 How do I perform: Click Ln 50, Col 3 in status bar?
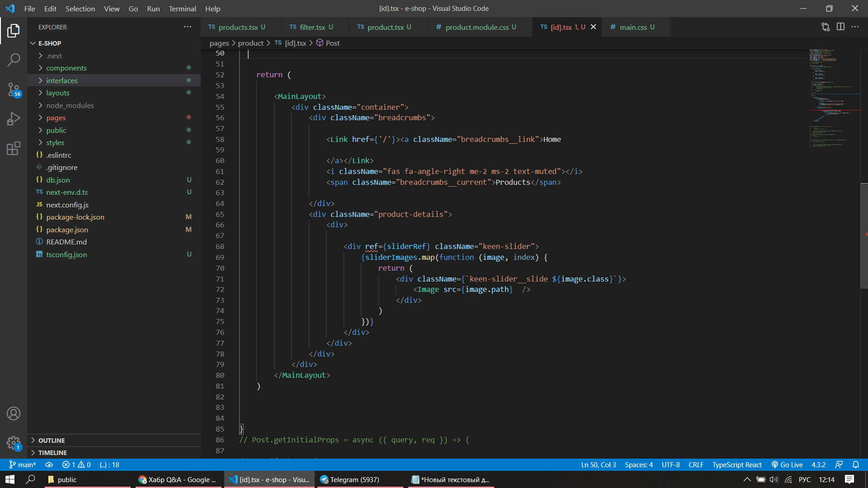599,465
